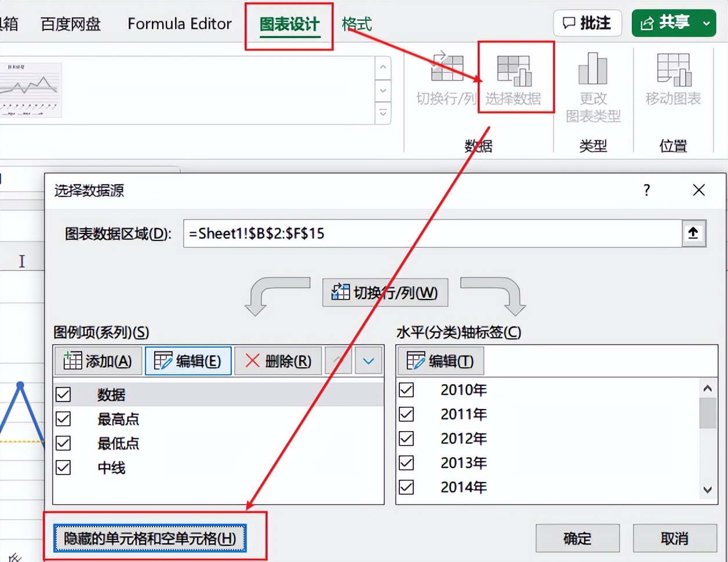Image resolution: width=728 pixels, height=562 pixels.
Task: Click the green 共享 share button
Action: (665, 23)
